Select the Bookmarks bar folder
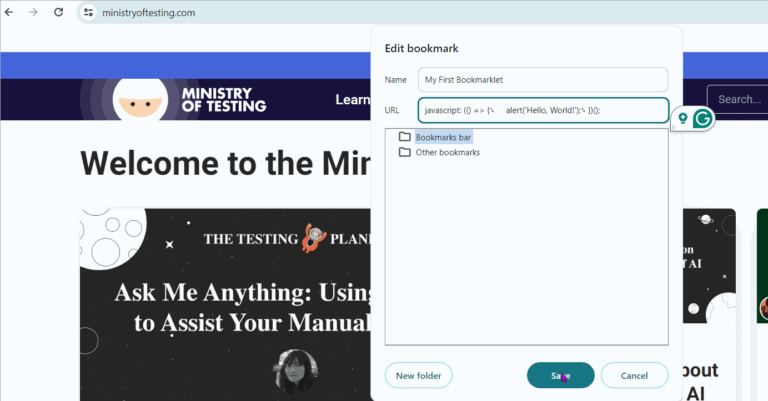This screenshot has width=768, height=401. tap(443, 137)
